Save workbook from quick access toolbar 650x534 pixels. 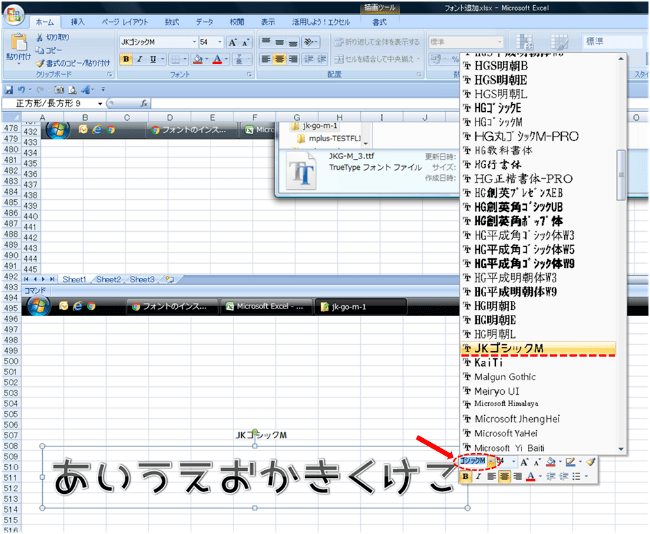[x=8, y=90]
